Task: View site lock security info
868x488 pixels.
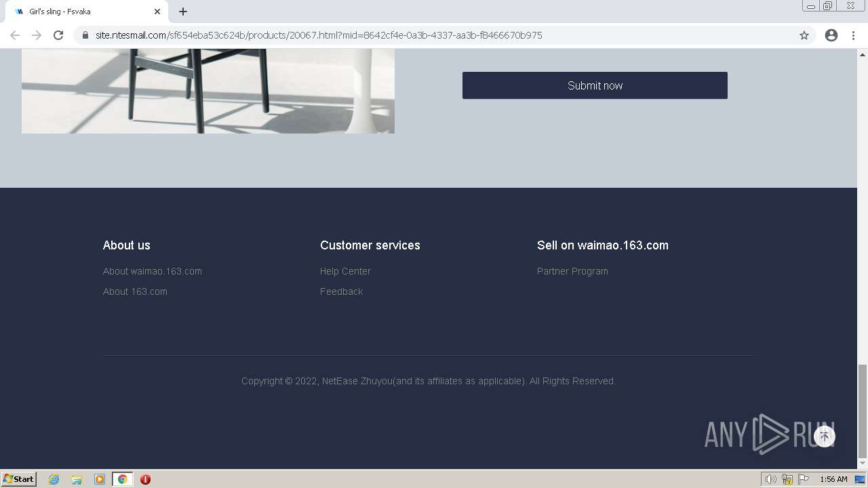Action: tap(85, 35)
